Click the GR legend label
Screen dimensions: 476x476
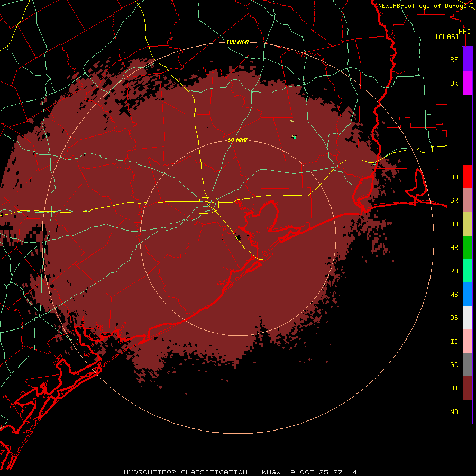pyautogui.click(x=454, y=200)
